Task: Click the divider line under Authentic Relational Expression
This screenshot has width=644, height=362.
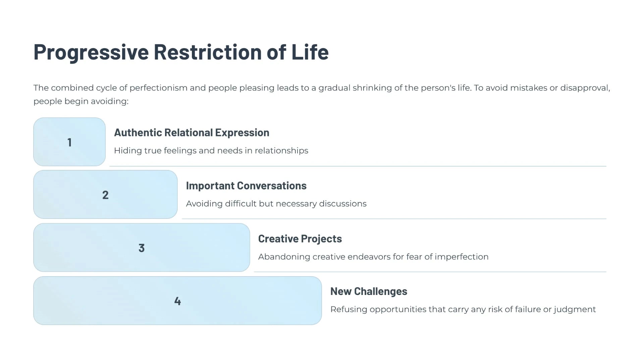Action: click(358, 166)
